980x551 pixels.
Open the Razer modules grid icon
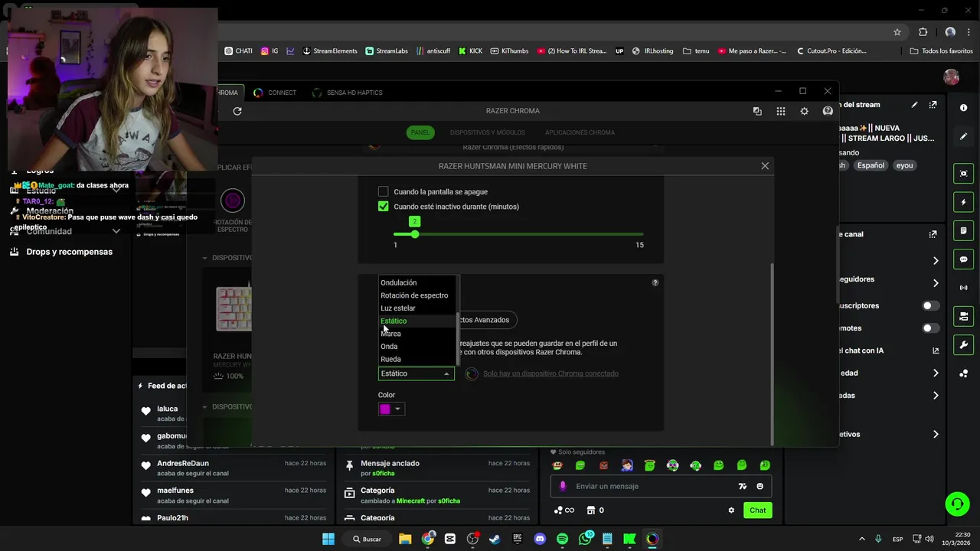[781, 111]
